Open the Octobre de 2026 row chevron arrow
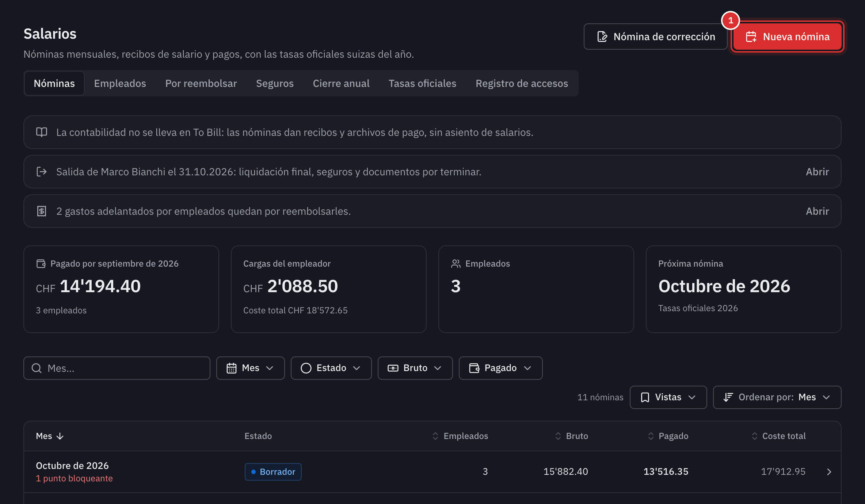This screenshot has width=865, height=504. (829, 472)
